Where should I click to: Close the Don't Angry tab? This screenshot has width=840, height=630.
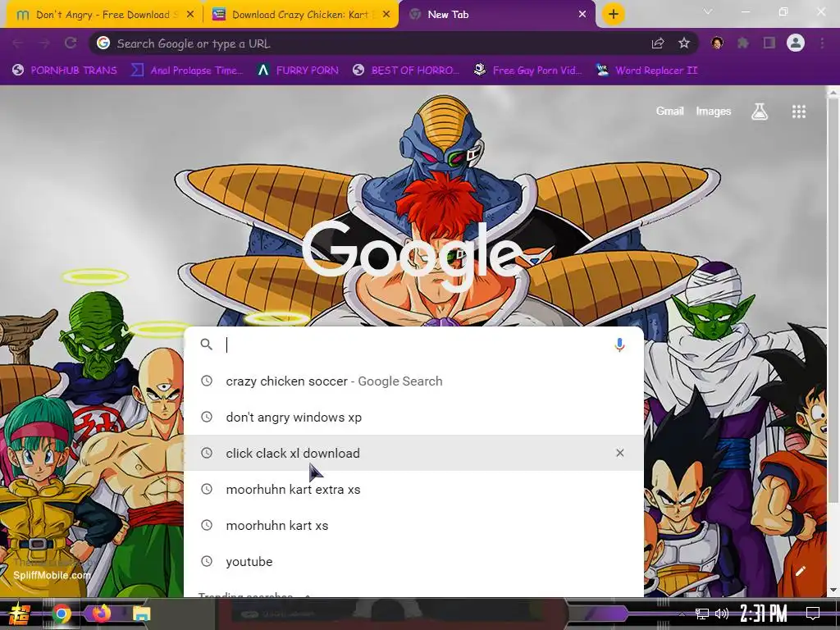pyautogui.click(x=190, y=15)
